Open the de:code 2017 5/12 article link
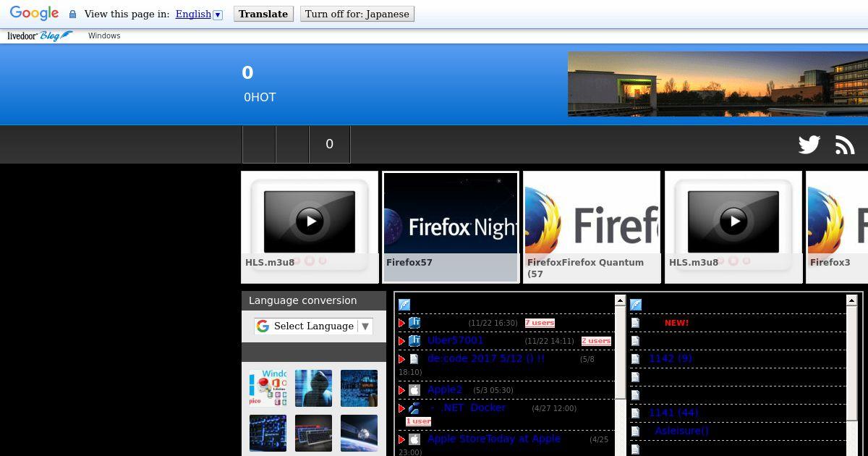868x456 pixels. [x=485, y=358]
